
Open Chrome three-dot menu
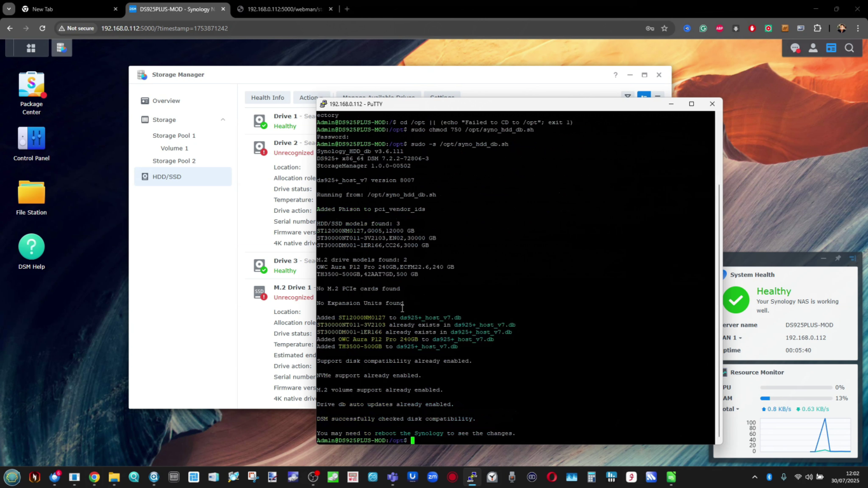tap(857, 28)
